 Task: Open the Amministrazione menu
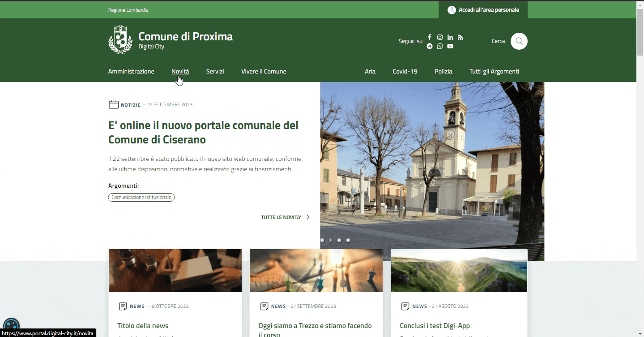(131, 71)
